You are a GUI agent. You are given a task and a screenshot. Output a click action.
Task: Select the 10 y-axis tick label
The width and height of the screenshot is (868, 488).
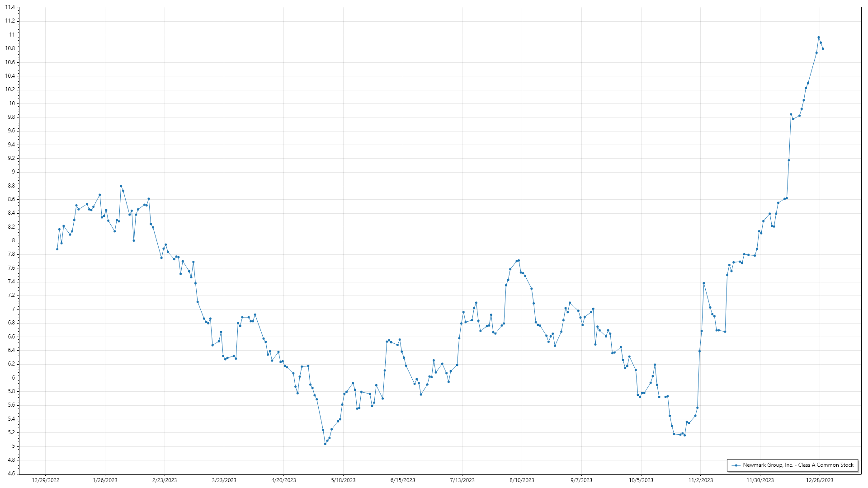(x=12, y=103)
